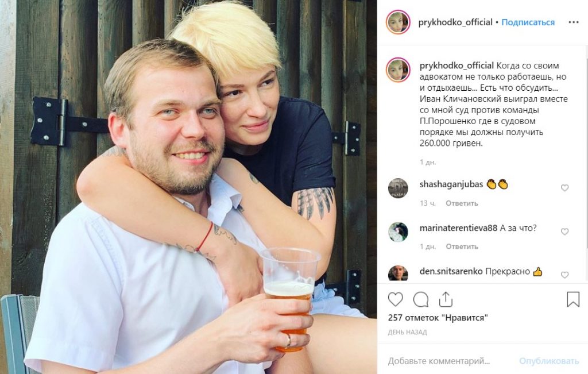
Task: Save the post with bookmark icon
Action: click(573, 299)
